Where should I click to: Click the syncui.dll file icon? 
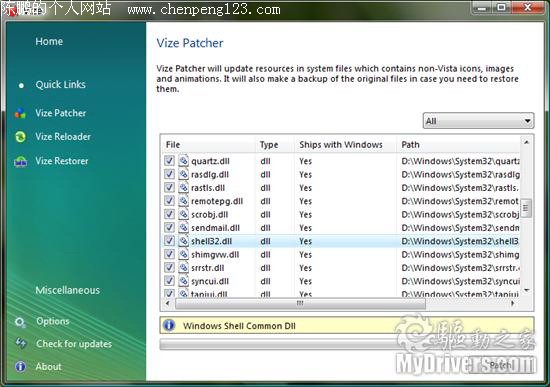[x=183, y=281]
